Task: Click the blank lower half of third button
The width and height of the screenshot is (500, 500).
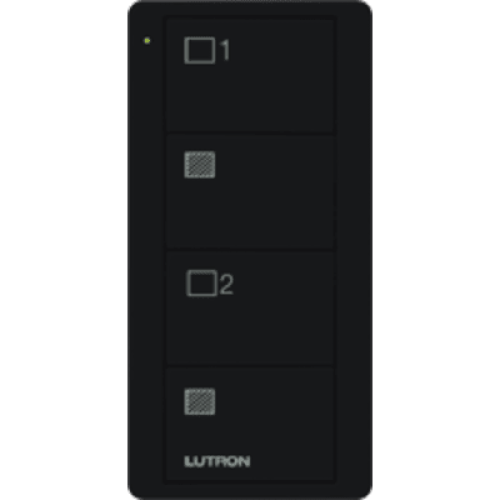Action: click(250, 333)
